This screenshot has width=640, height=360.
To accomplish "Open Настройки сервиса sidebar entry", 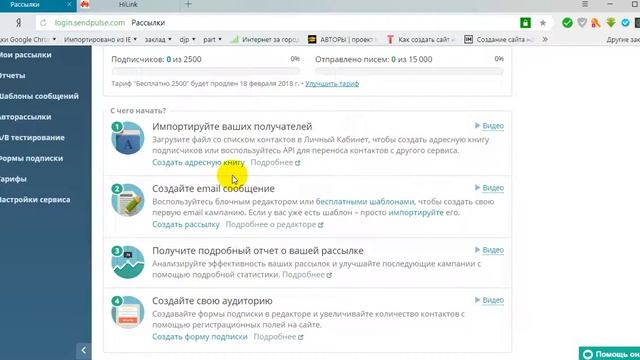I will point(35,200).
